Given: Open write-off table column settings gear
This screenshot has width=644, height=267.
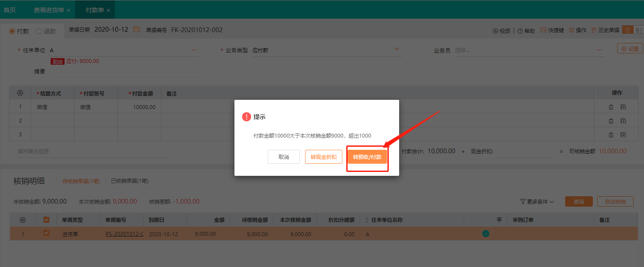Looking at the screenshot, I should coord(23,220).
